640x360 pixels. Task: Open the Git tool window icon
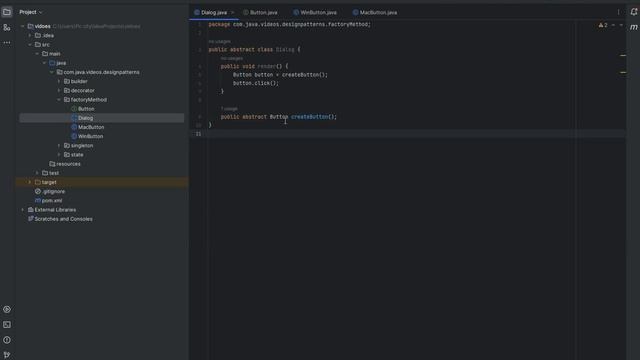(x=7, y=355)
